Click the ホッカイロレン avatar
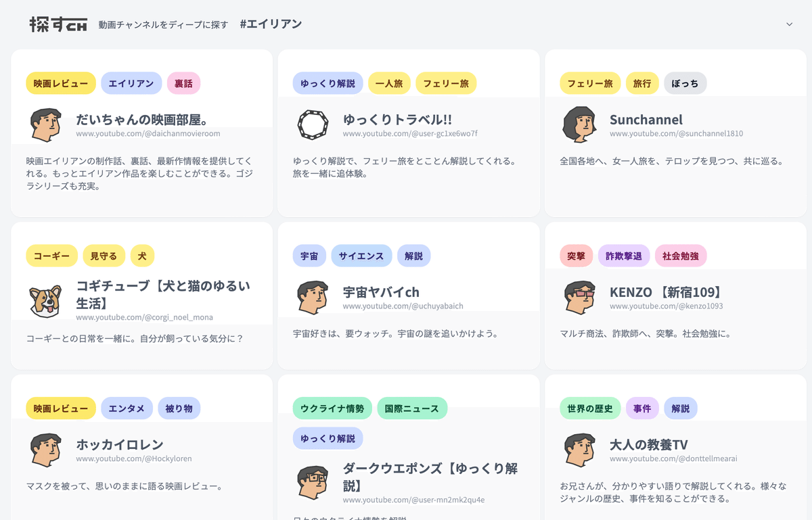The image size is (812, 520). [x=46, y=450]
